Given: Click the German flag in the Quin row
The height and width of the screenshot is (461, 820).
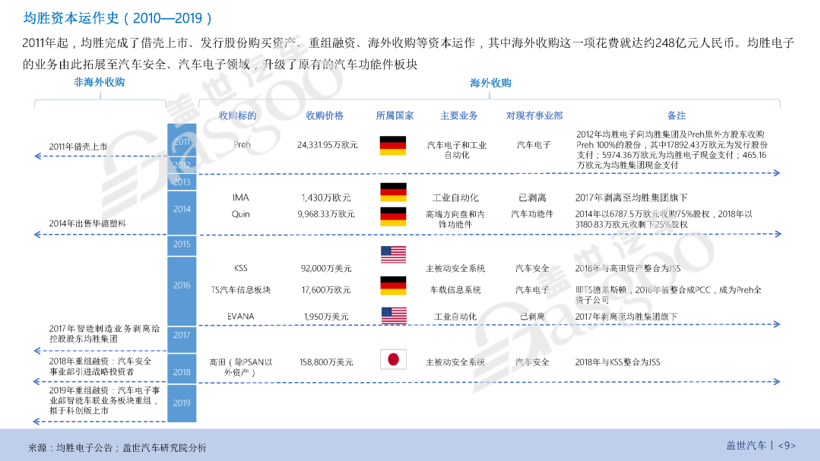Looking at the screenshot, I should click(x=393, y=216).
